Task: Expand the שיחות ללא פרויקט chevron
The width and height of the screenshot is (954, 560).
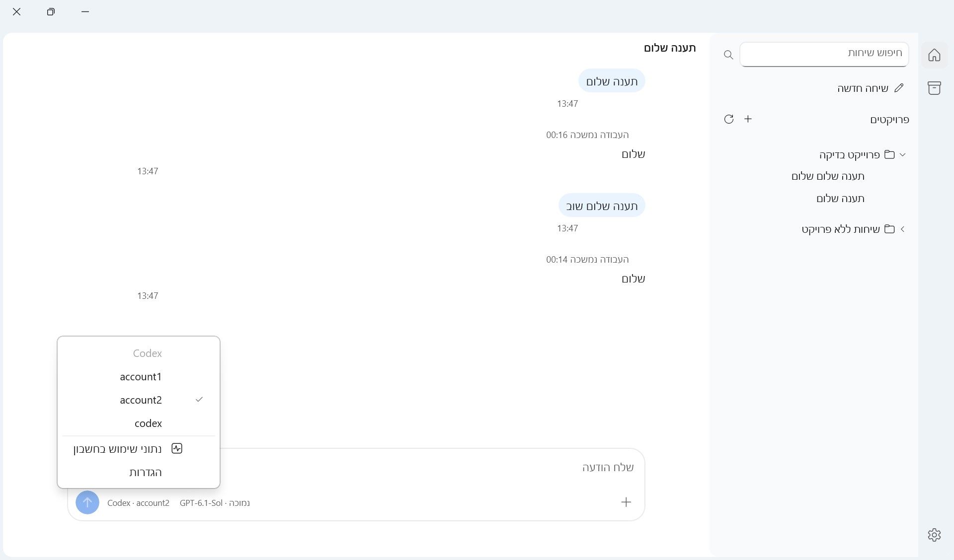Action: pyautogui.click(x=903, y=229)
